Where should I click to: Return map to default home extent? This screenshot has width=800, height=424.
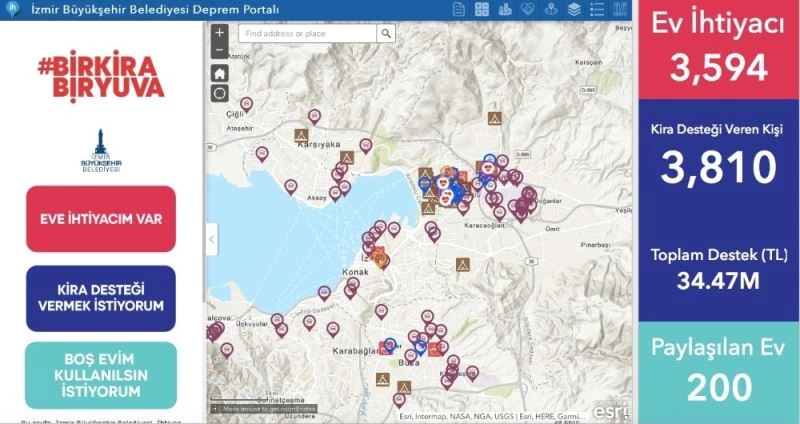click(x=219, y=73)
